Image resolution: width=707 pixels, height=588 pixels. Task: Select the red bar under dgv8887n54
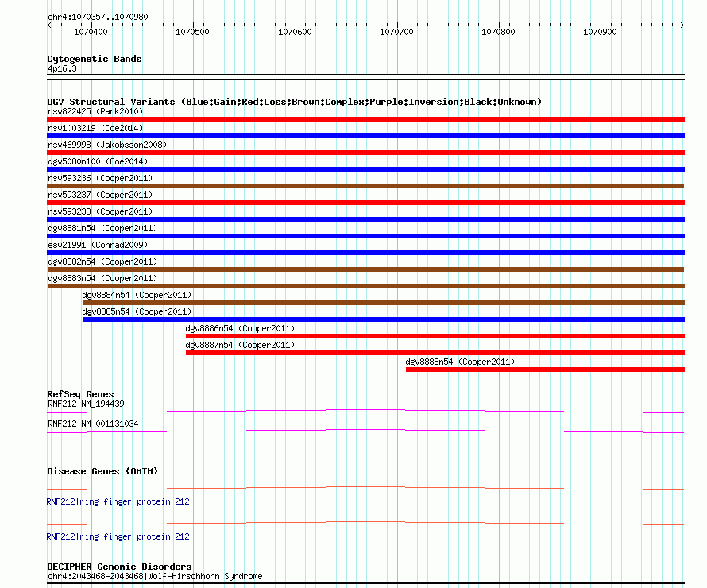point(435,353)
